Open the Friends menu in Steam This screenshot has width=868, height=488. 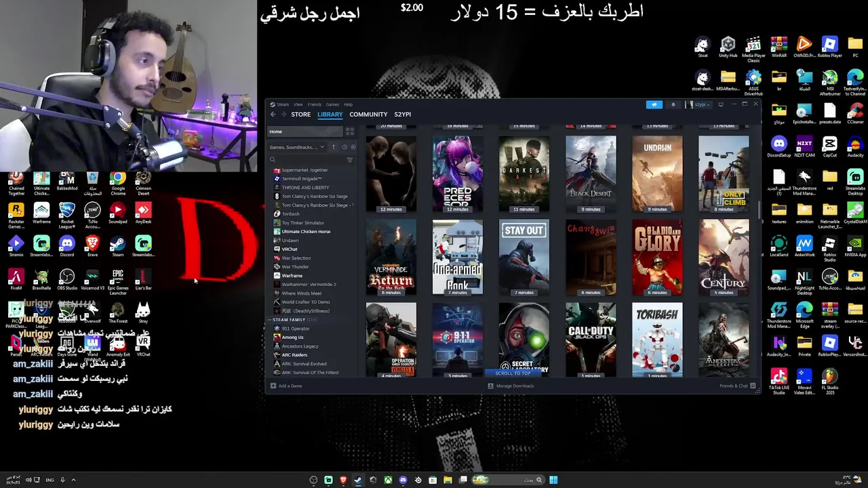point(314,104)
